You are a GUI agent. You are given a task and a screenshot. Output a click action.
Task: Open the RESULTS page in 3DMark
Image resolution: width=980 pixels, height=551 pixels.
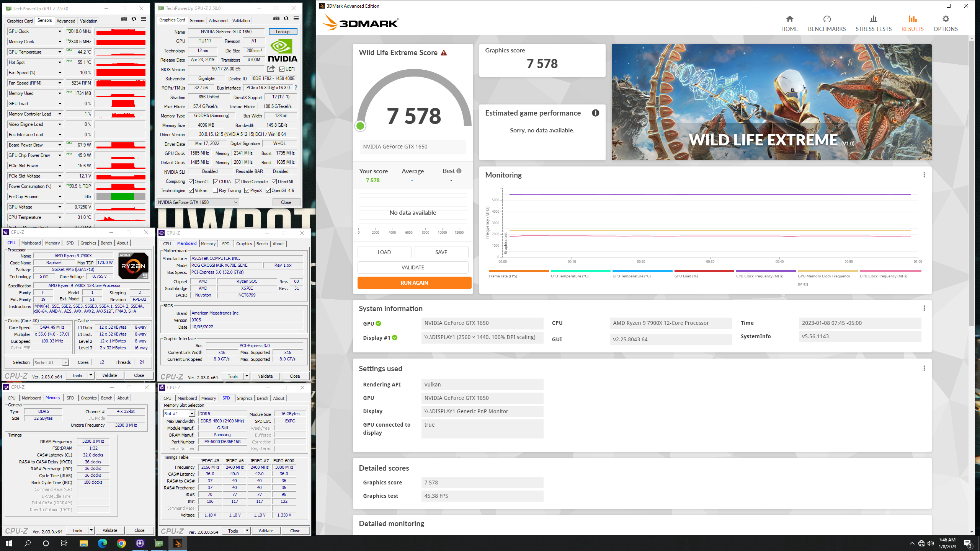click(x=912, y=23)
